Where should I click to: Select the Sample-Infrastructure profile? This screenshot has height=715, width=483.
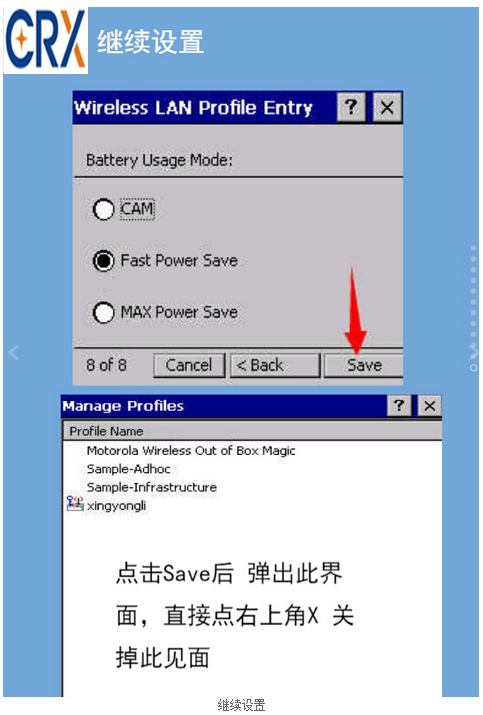pos(151,487)
